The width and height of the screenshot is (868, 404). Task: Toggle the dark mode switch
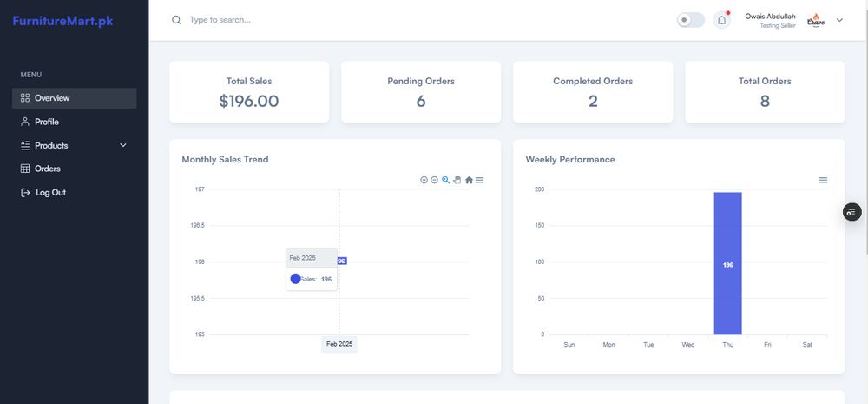(x=691, y=20)
